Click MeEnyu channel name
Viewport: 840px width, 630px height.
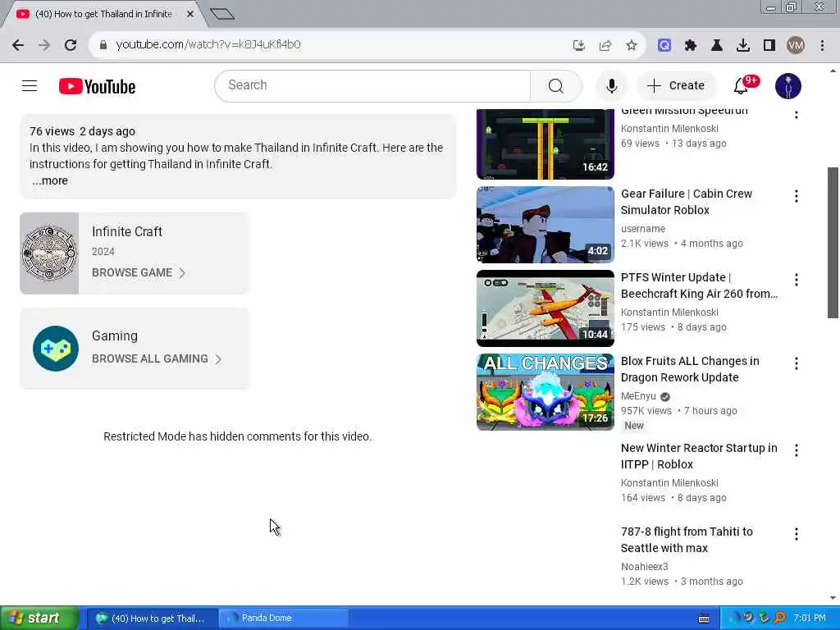pyautogui.click(x=638, y=396)
